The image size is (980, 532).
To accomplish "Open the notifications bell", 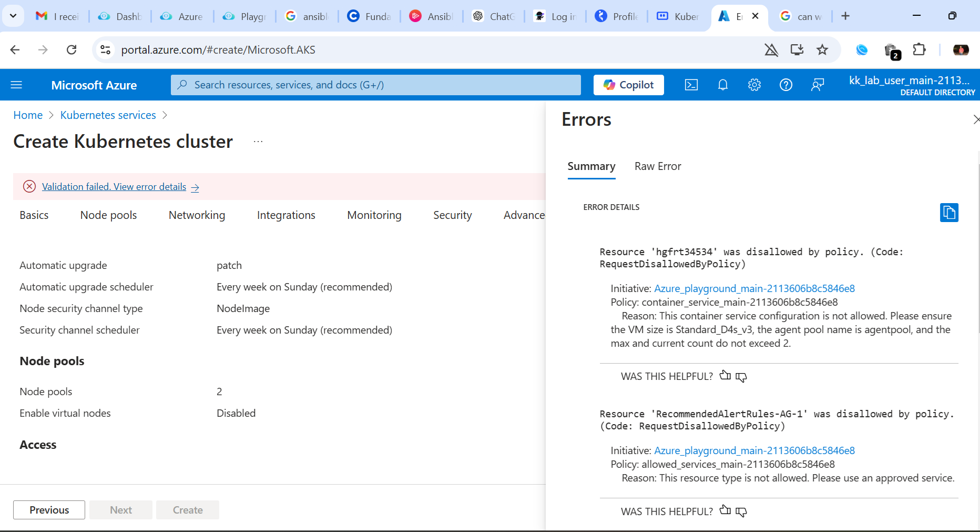I will click(x=723, y=85).
